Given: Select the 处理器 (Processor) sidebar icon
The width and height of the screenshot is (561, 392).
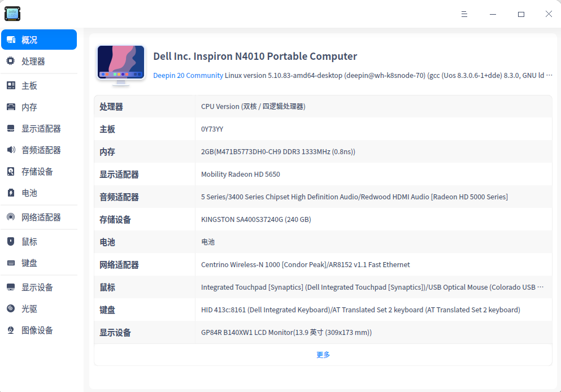Looking at the screenshot, I should pyautogui.click(x=10, y=61).
